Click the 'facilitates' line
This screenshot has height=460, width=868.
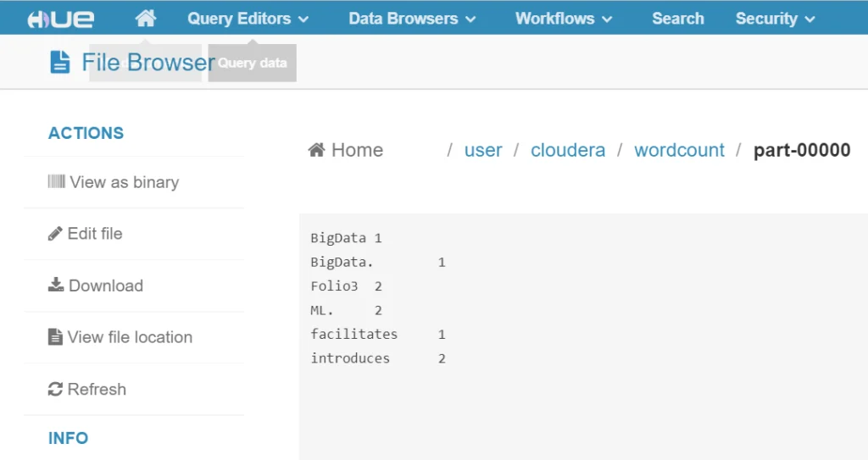[x=378, y=335]
